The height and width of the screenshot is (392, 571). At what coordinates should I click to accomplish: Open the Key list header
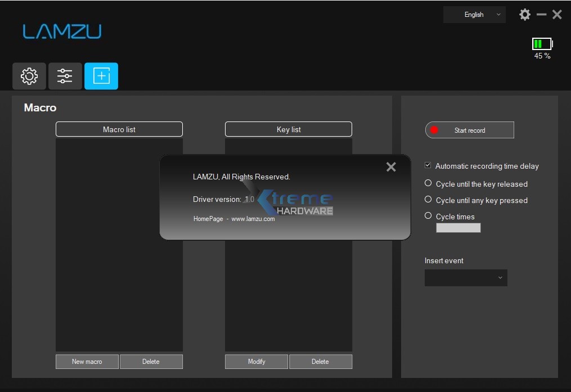(288, 129)
